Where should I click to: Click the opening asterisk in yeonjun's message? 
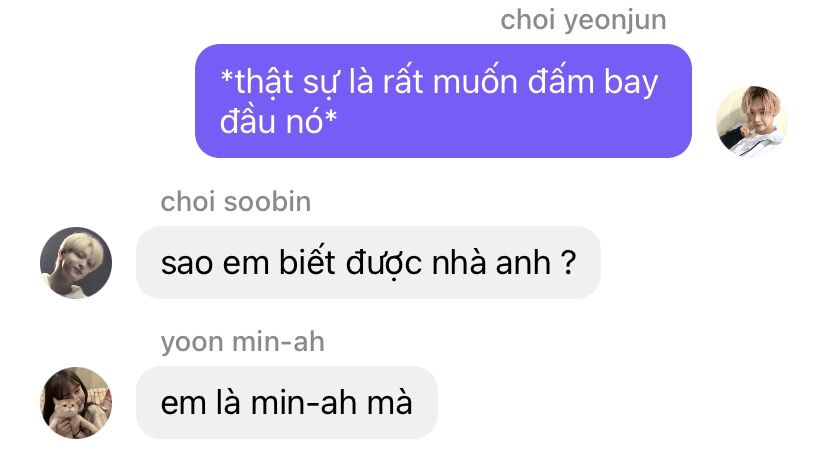[227, 77]
